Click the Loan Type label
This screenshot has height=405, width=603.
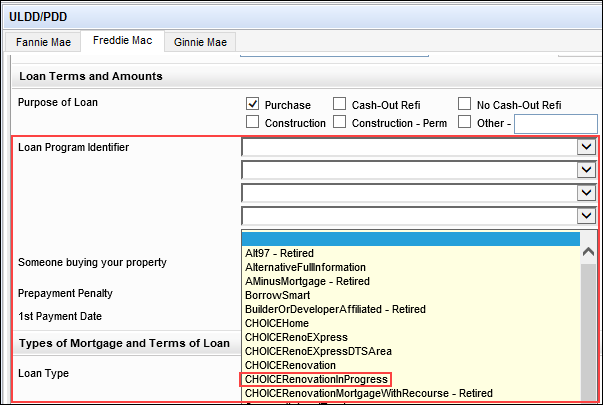coord(43,373)
